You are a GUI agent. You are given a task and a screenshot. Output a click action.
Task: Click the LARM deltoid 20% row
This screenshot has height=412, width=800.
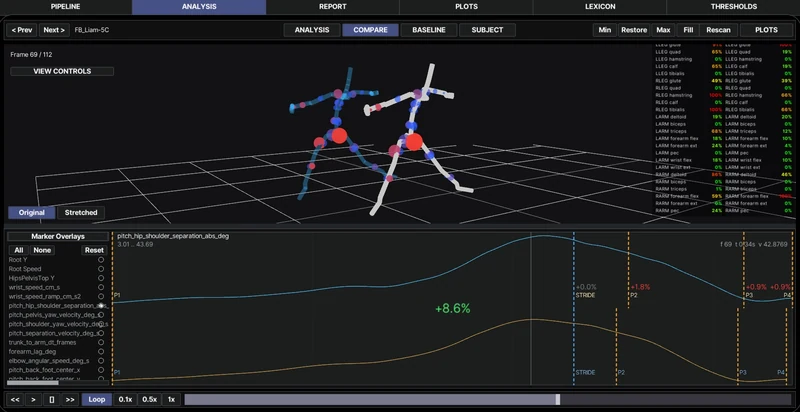pos(759,117)
